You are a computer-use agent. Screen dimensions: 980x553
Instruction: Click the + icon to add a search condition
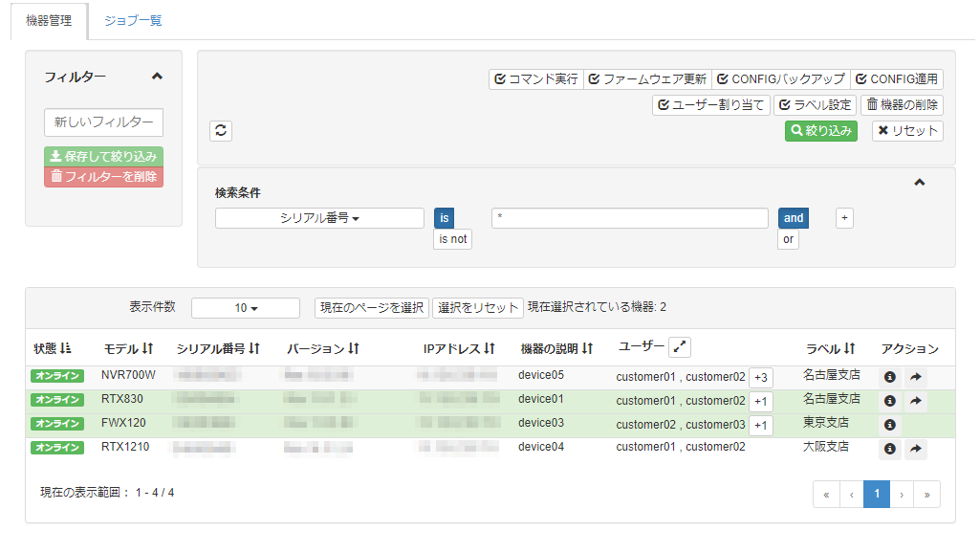coord(843,217)
